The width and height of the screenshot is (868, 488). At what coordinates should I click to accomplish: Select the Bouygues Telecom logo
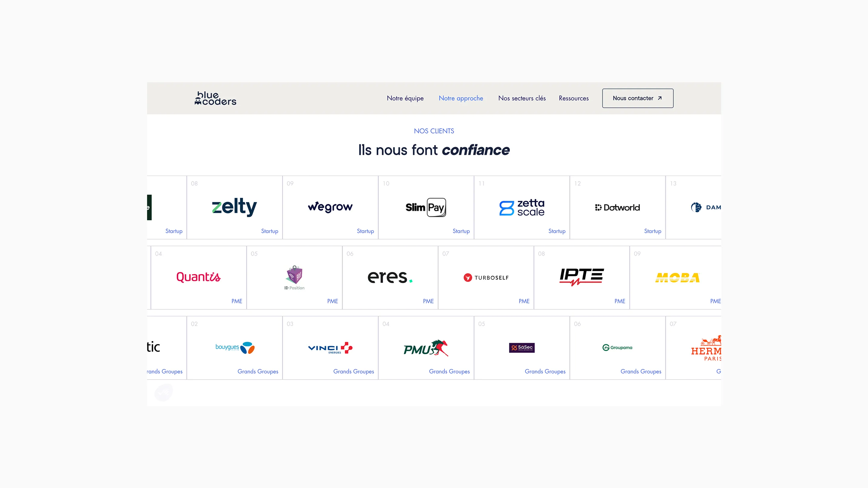point(235,348)
